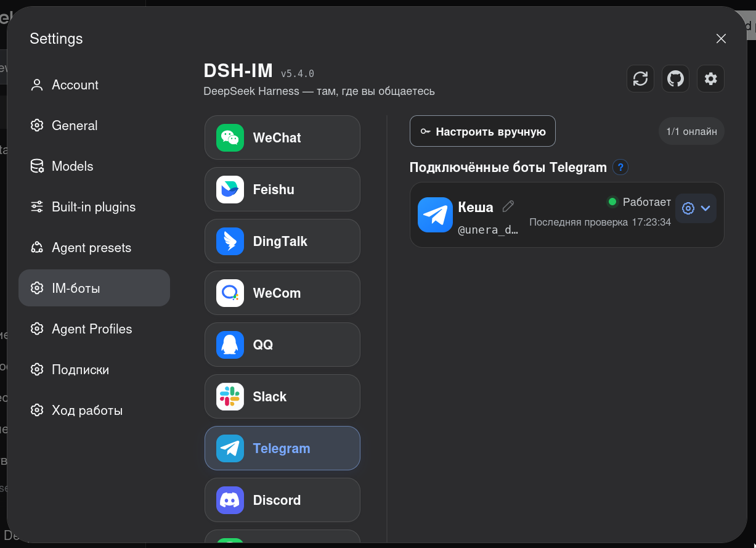Image resolution: width=756 pixels, height=548 pixels.
Task: Select the WeCom logo
Action: [230, 293]
